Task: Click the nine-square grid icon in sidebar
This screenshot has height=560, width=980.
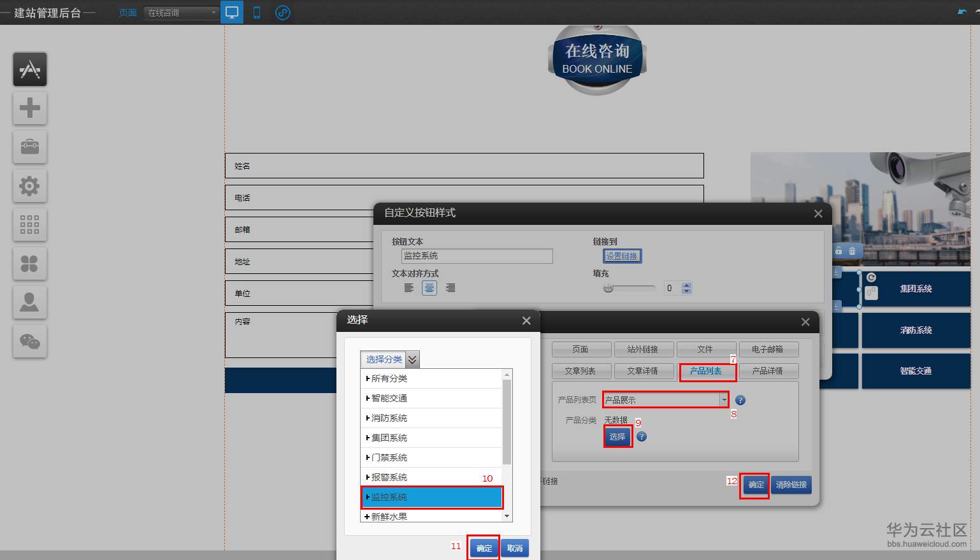Action: [30, 224]
